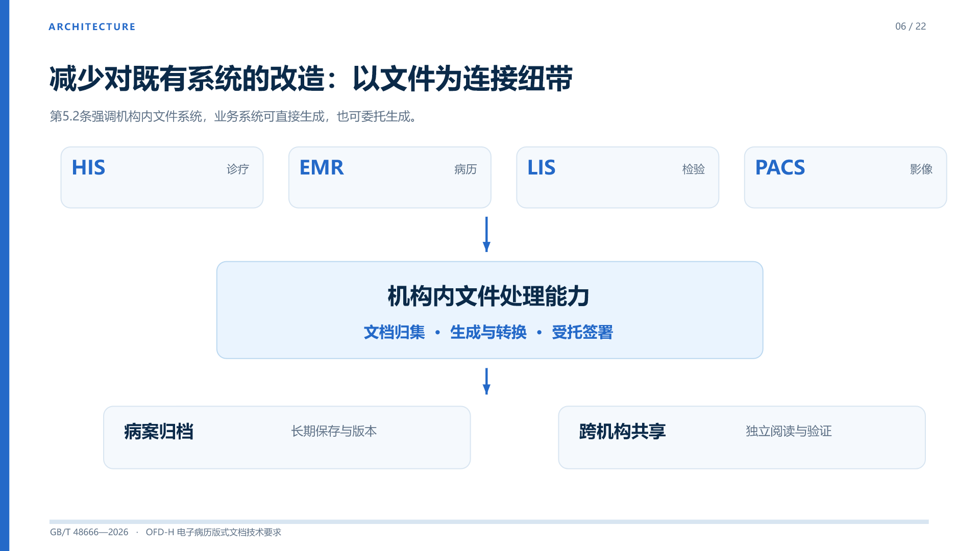Click the 病案归档 heading
The image size is (980, 551).
(159, 432)
